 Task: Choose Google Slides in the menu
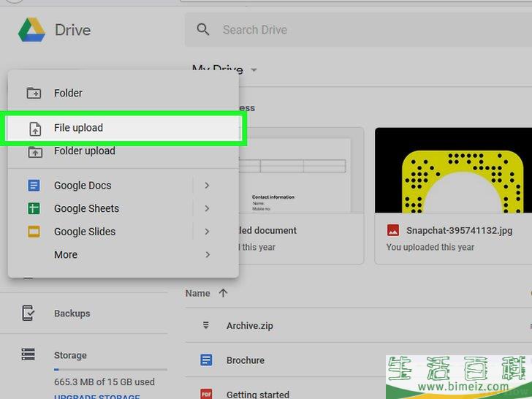(123, 232)
